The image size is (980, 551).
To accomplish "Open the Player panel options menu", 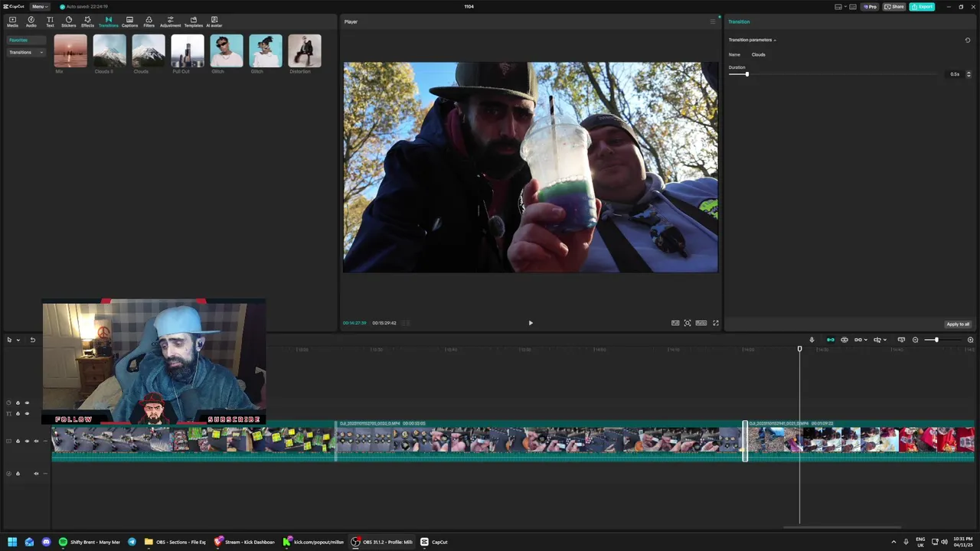I will pos(712,21).
